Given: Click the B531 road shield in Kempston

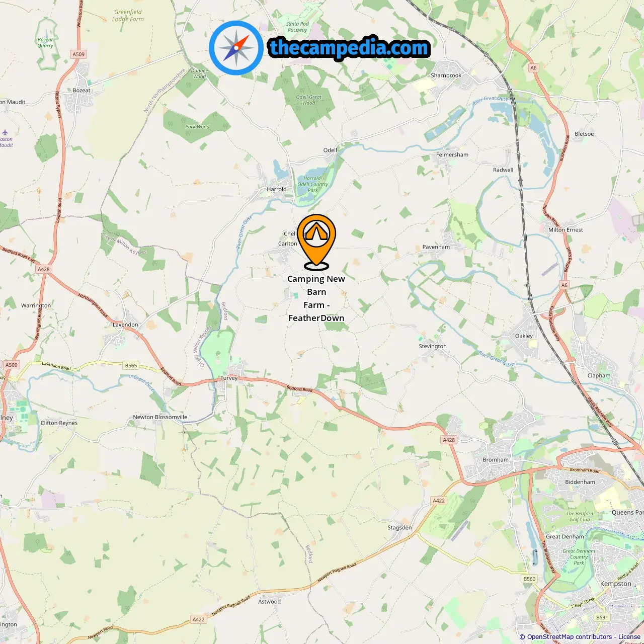Looking at the screenshot, I should point(602,617).
